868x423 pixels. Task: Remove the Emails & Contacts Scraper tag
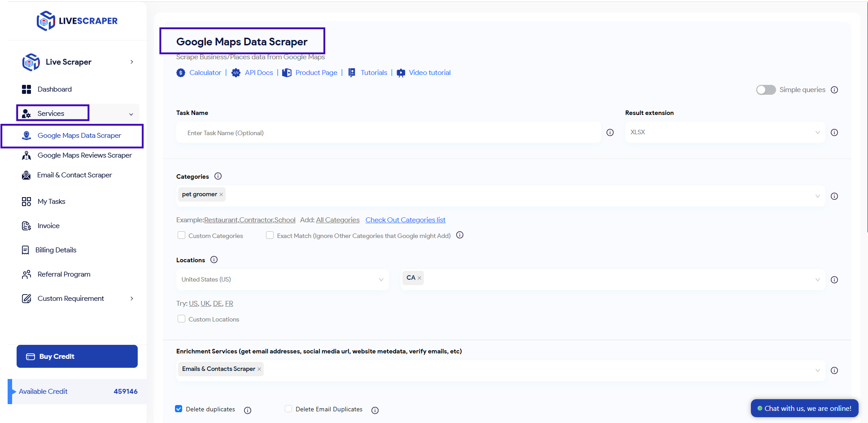259,369
